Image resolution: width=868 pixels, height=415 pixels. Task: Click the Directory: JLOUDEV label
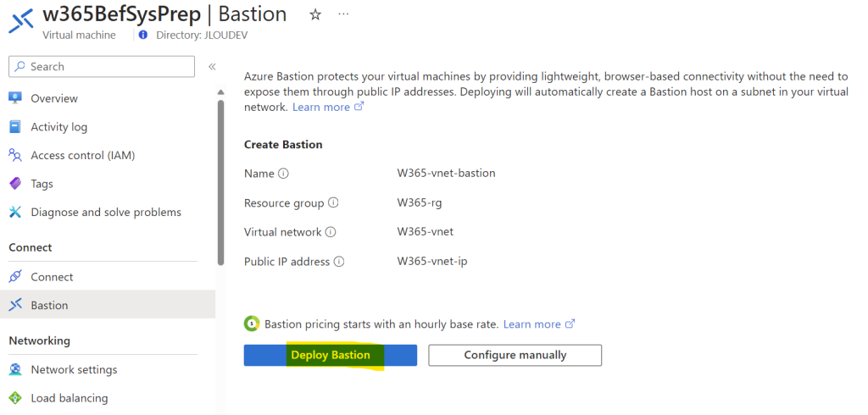tap(202, 35)
